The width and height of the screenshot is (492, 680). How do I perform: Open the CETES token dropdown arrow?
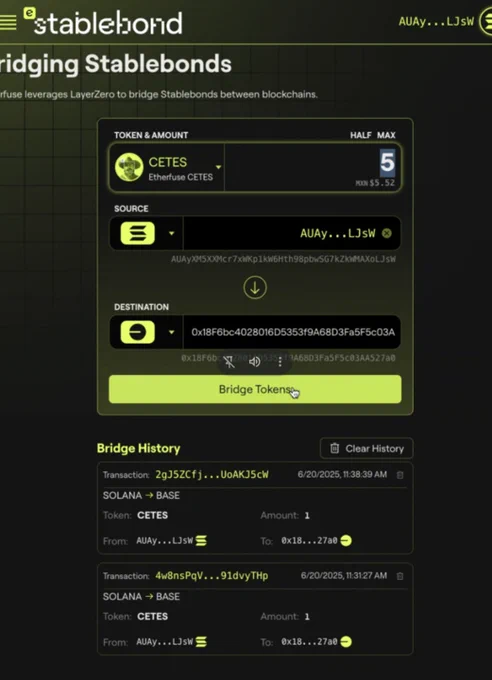[218, 167]
